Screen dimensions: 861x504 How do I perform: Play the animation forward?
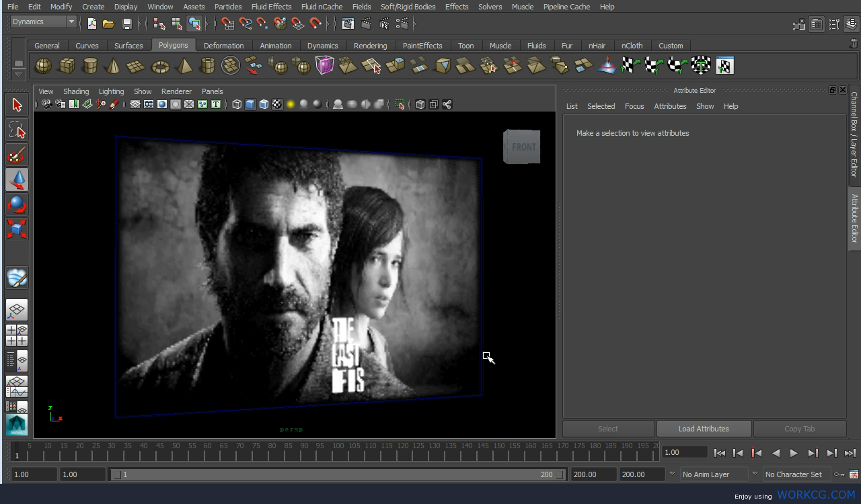tap(794, 453)
